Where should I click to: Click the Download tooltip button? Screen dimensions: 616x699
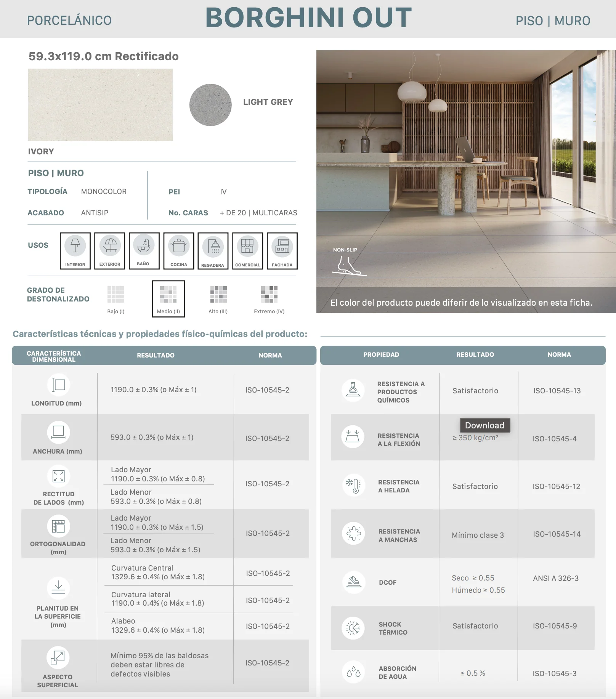tap(485, 425)
